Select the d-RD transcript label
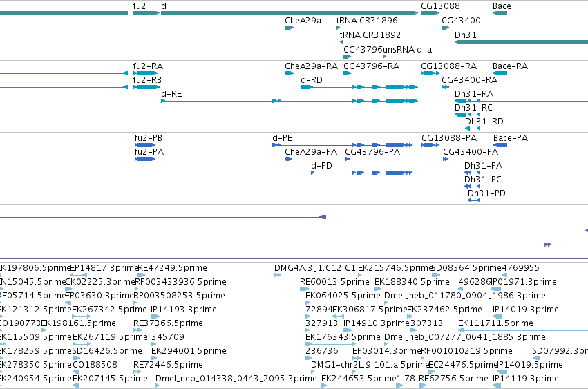Image resolution: width=588 pixels, height=389 pixels. (x=311, y=80)
